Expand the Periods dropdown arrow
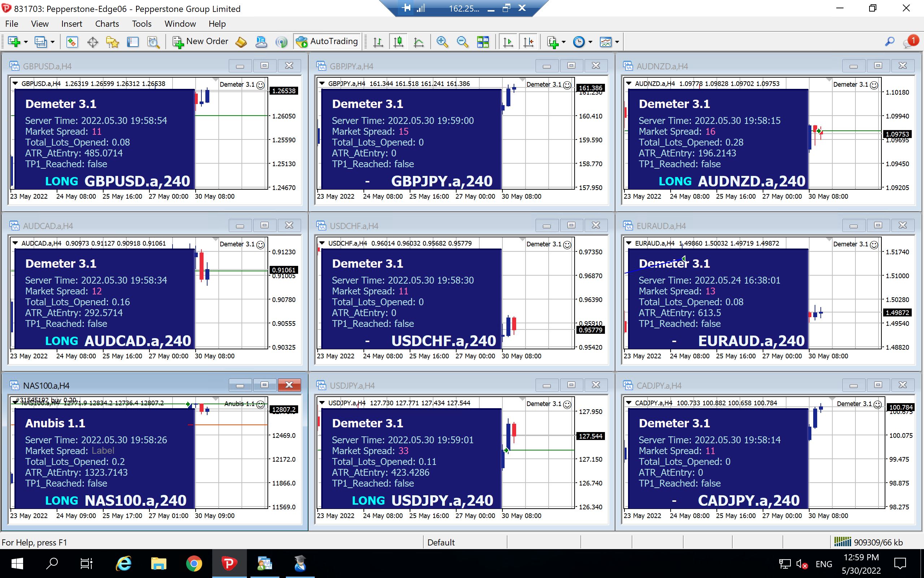924x578 pixels. coord(590,42)
